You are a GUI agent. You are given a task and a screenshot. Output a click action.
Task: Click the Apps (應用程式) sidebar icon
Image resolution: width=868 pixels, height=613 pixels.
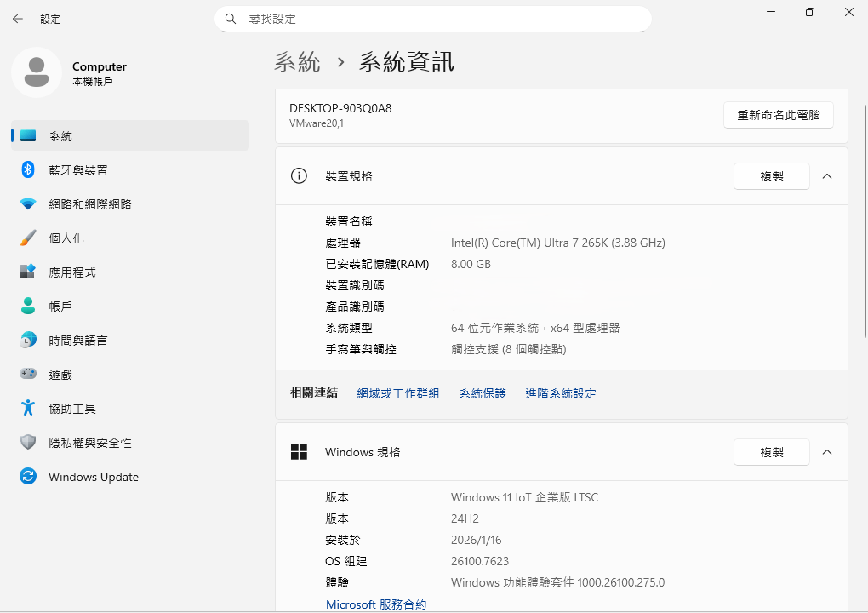(x=28, y=272)
